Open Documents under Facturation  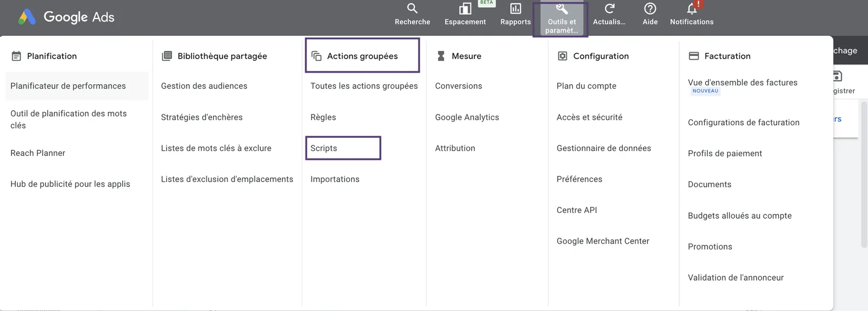pyautogui.click(x=710, y=185)
